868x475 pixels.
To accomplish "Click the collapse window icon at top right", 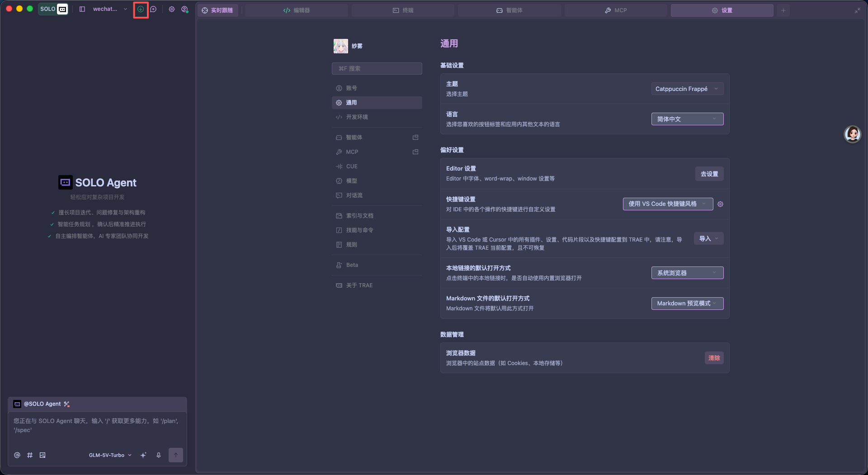I will pyautogui.click(x=857, y=10).
